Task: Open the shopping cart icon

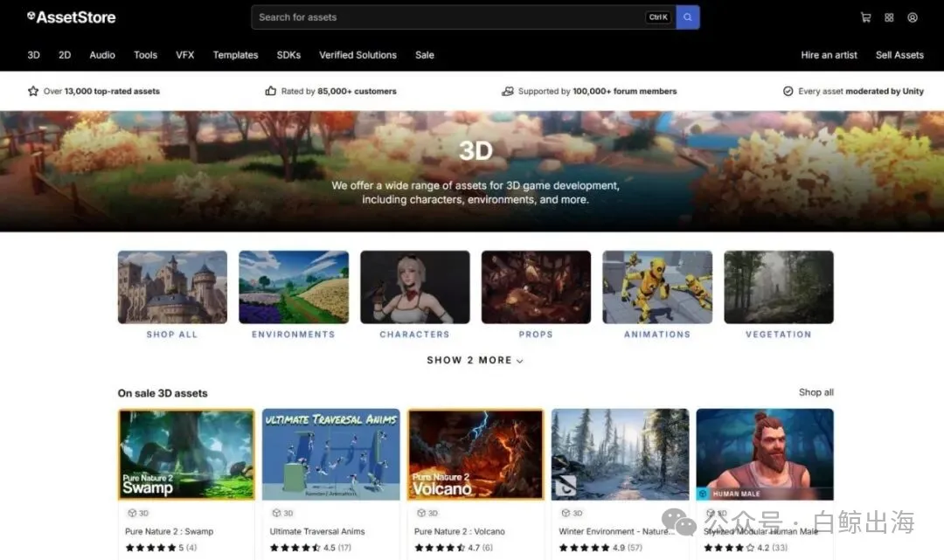Action: [x=865, y=17]
